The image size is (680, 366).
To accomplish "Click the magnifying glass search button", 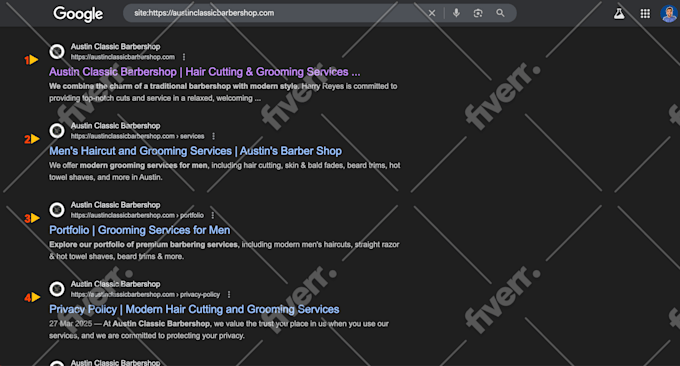I will tap(500, 13).
